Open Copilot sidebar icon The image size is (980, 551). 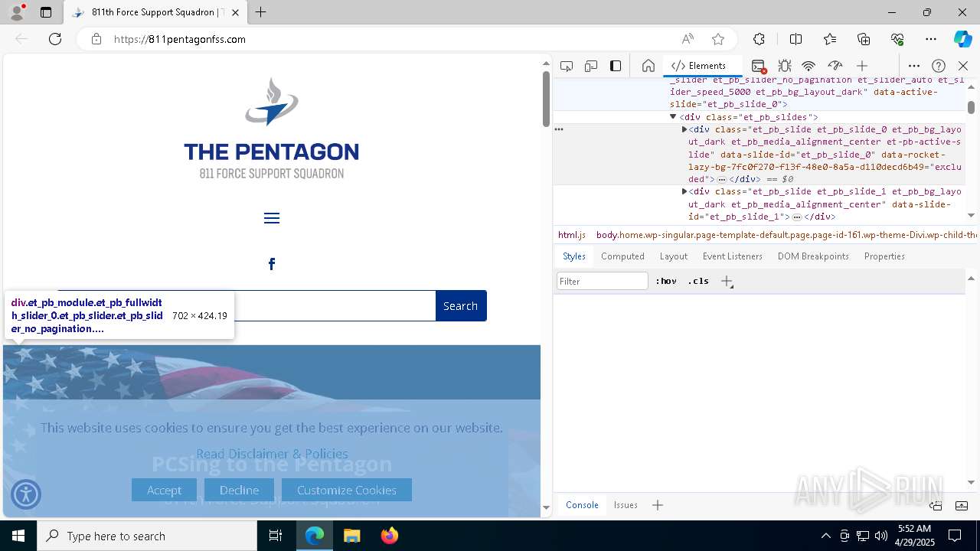coord(962,39)
